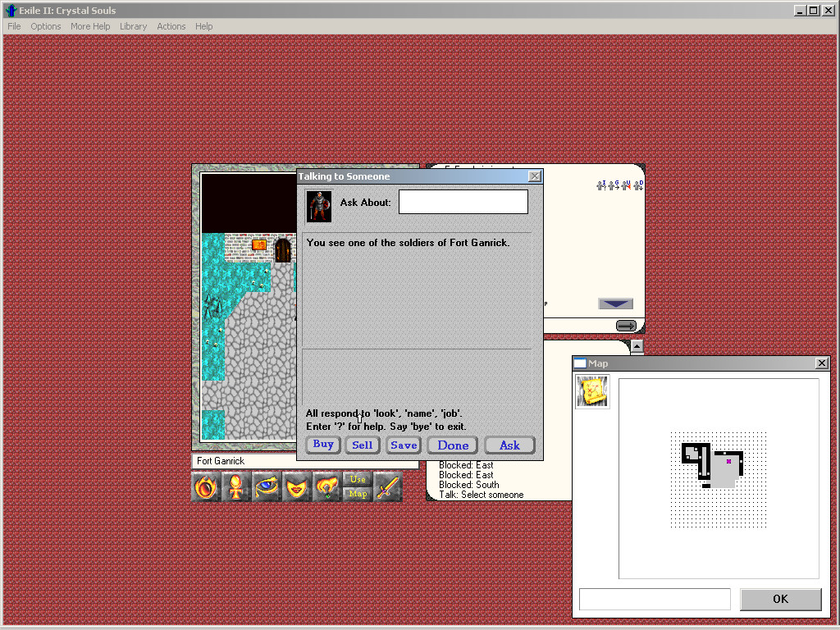Close the Talking to Someone dialog

[x=535, y=176]
